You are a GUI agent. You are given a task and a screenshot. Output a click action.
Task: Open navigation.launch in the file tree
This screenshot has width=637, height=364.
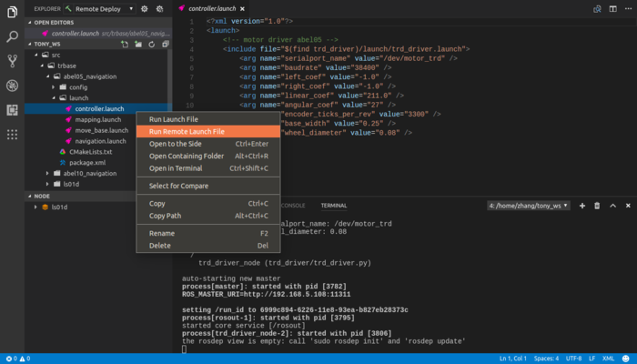pyautogui.click(x=100, y=141)
